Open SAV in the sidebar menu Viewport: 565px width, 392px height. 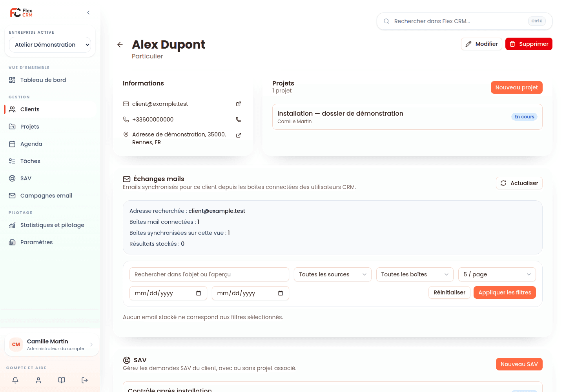pos(50,178)
